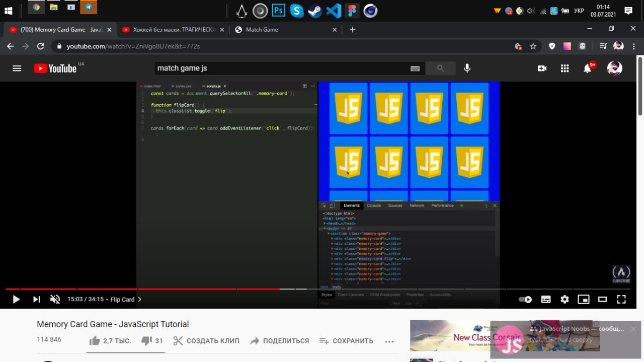
Task: Like the video (2,7 тыс.)
Action: pyautogui.click(x=110, y=341)
